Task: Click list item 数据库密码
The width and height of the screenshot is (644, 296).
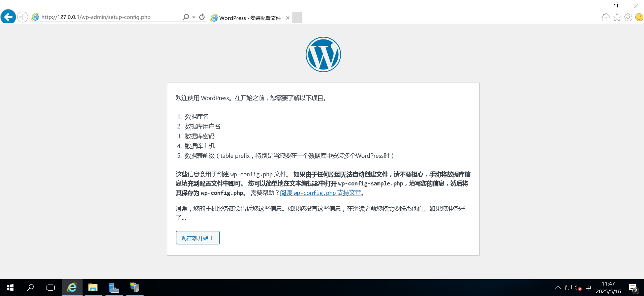Action: 200,136
